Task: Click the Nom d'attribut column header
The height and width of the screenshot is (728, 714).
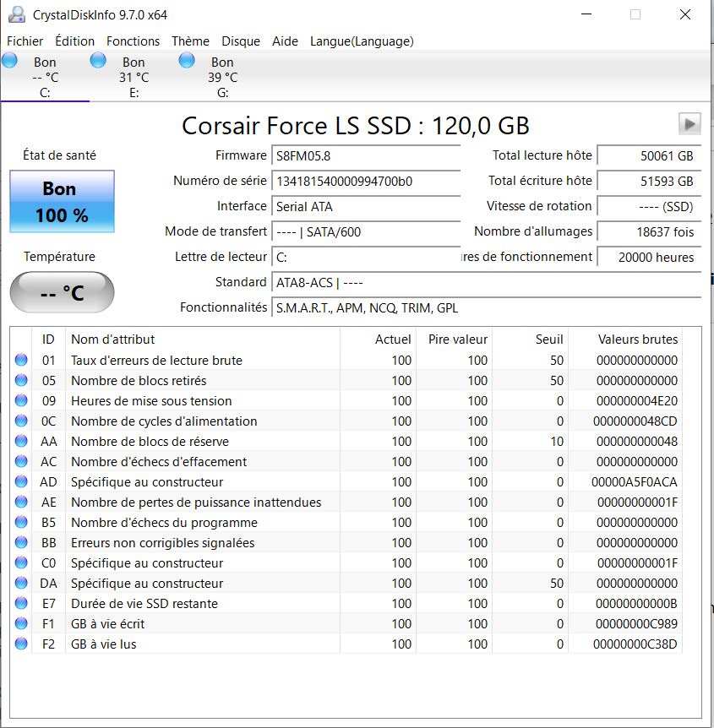Action: (203, 339)
